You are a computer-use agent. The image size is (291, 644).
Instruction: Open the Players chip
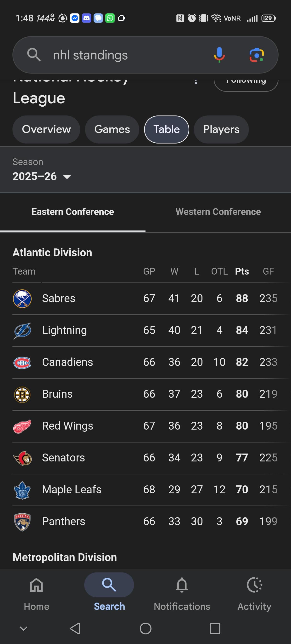pos(221,130)
